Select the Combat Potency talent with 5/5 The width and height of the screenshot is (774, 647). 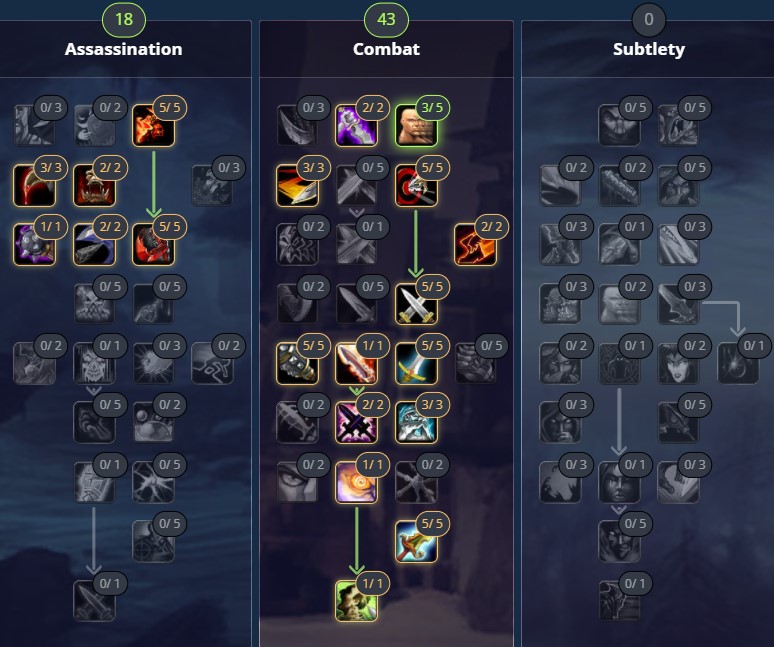(x=416, y=541)
